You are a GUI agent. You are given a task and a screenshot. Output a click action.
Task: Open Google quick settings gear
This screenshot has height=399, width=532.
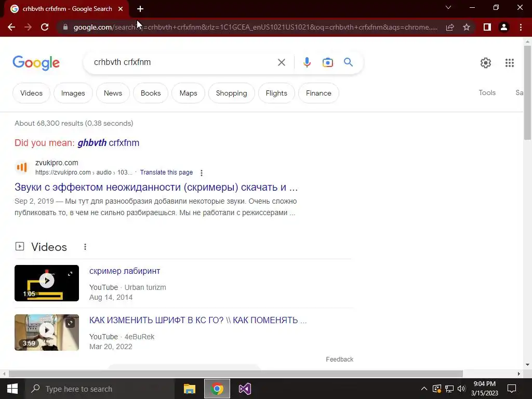(x=486, y=63)
